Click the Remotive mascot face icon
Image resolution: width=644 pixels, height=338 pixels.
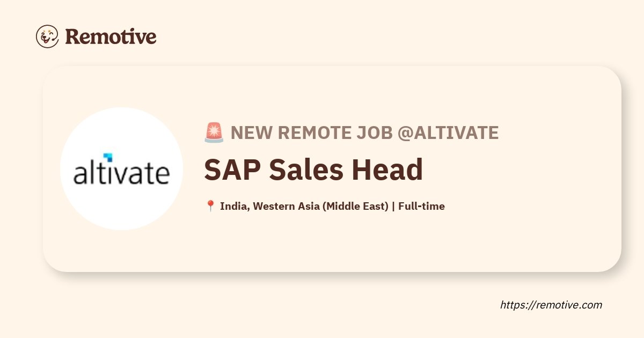pyautogui.click(x=47, y=36)
